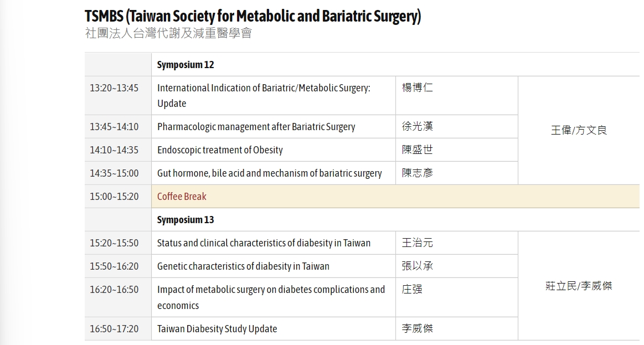Click speaker name 張以承
The image size is (644, 345).
tap(418, 266)
